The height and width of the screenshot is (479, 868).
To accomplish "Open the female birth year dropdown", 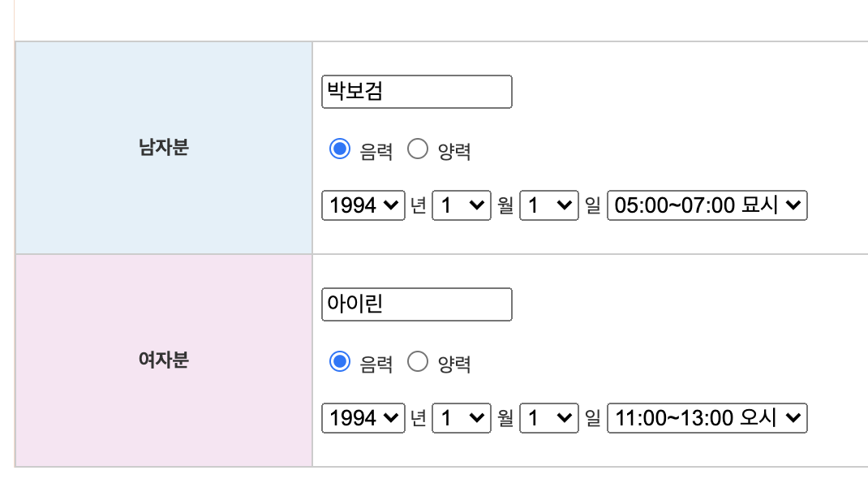I will click(x=363, y=418).
